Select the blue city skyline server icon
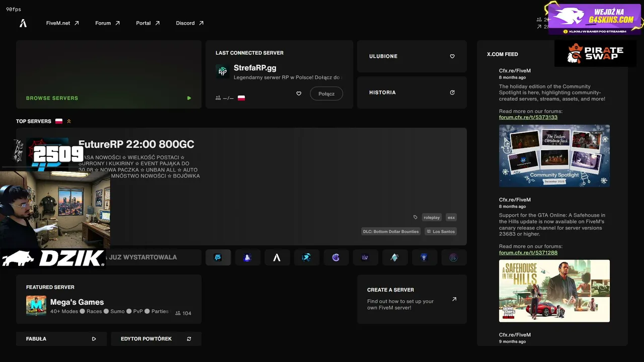This screenshot has height=362, width=644. (248, 257)
